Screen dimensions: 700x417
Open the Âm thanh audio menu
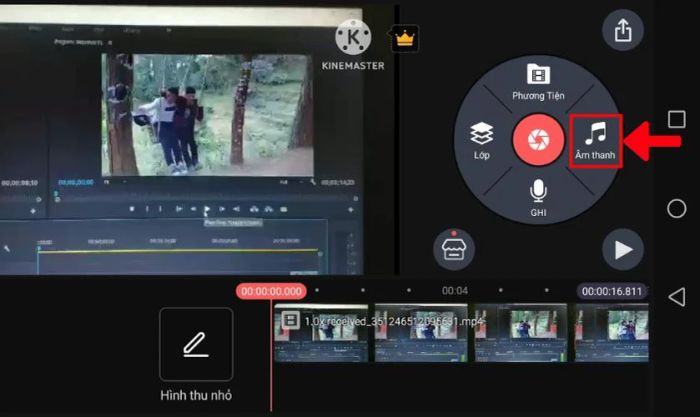tap(596, 140)
